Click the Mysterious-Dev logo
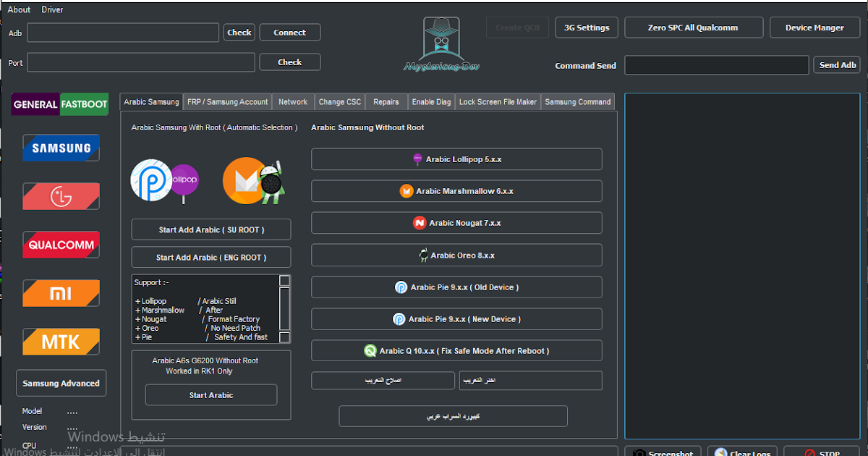Screen dimensions: 868x456 point(441,45)
